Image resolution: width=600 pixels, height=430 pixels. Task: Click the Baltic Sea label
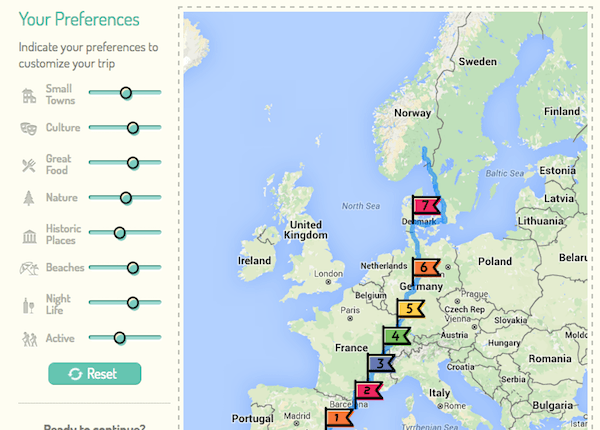(x=505, y=174)
